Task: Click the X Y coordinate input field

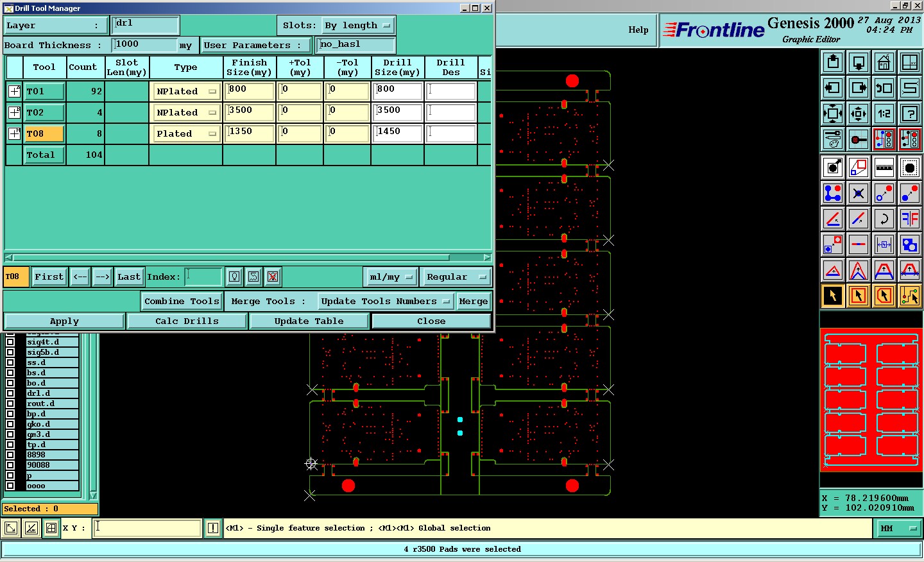Action: point(148,528)
